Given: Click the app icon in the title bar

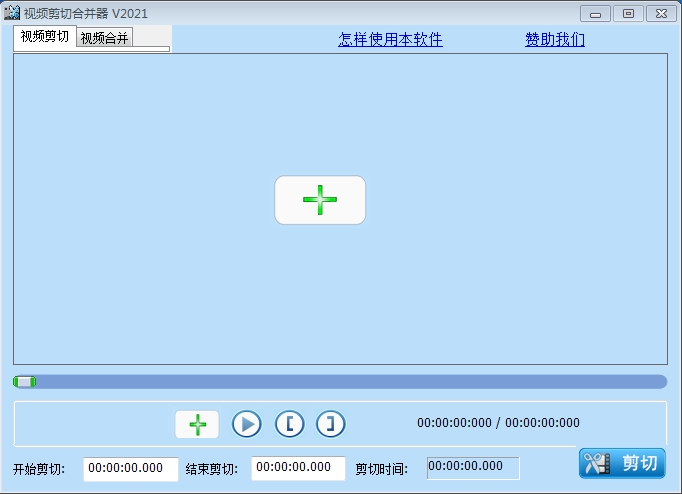Looking at the screenshot, I should click(x=12, y=13).
